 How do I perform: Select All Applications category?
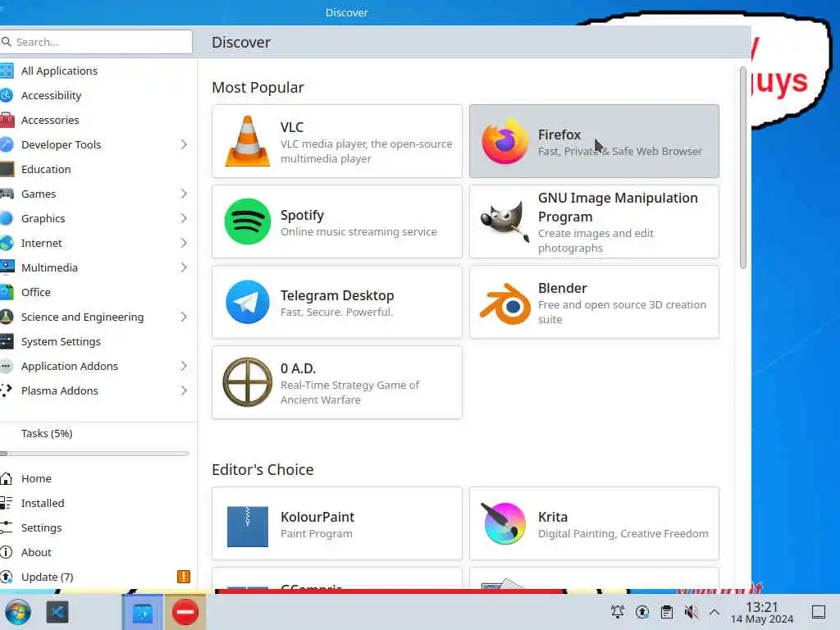97,71
